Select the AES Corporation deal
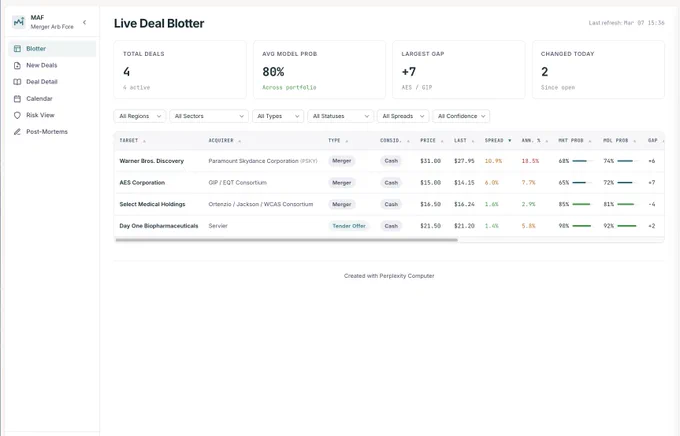 (389, 183)
